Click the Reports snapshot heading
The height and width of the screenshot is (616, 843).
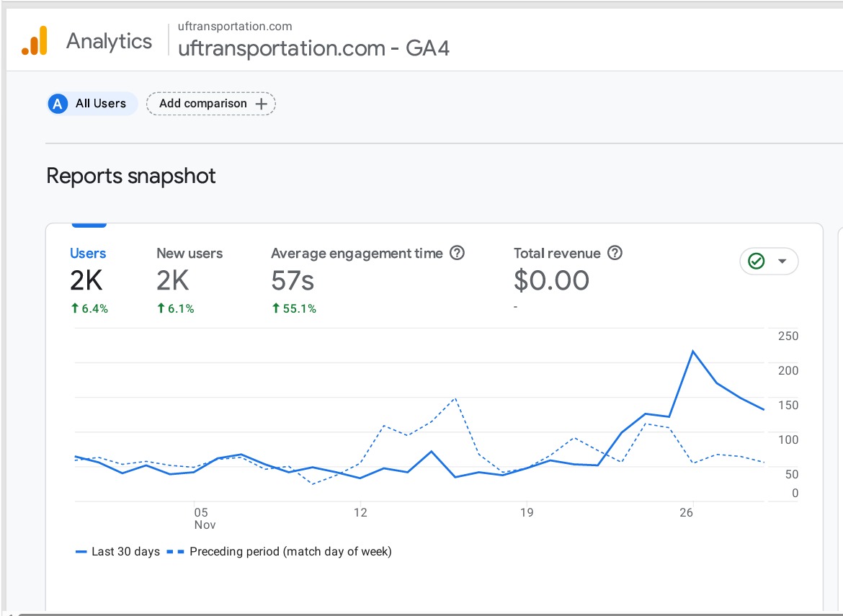[x=131, y=176]
